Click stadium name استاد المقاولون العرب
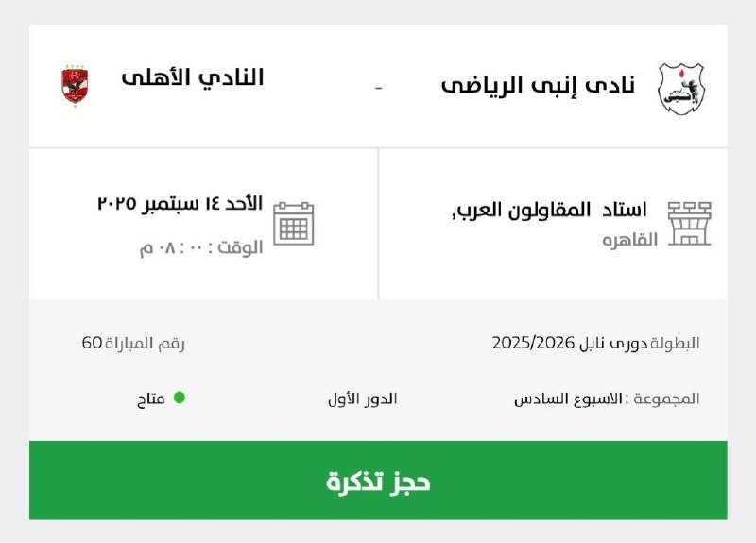This screenshot has width=756, height=543. (549, 211)
